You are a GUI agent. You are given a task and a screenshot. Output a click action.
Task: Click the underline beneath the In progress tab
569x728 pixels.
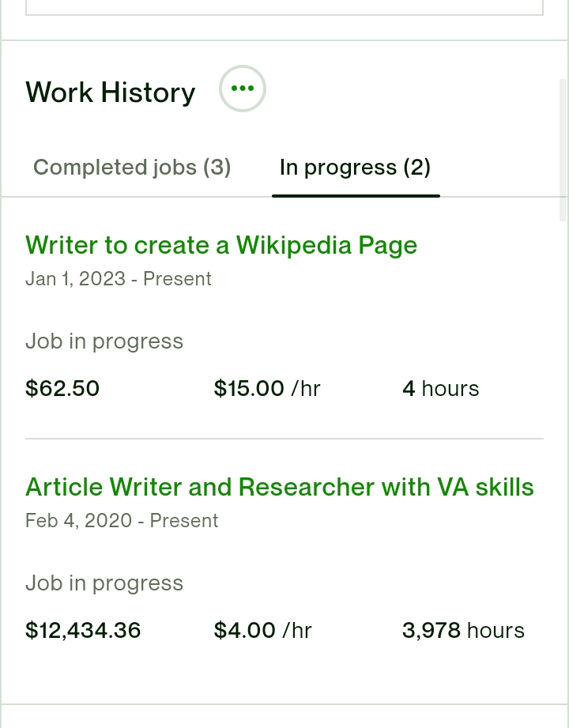pyautogui.click(x=356, y=196)
